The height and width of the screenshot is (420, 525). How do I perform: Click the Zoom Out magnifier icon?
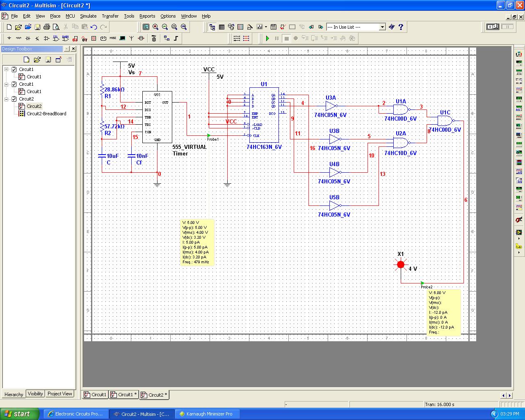(165, 27)
